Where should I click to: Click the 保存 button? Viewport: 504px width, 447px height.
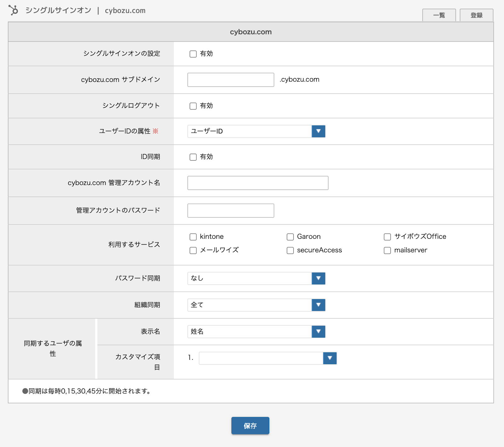(x=250, y=426)
